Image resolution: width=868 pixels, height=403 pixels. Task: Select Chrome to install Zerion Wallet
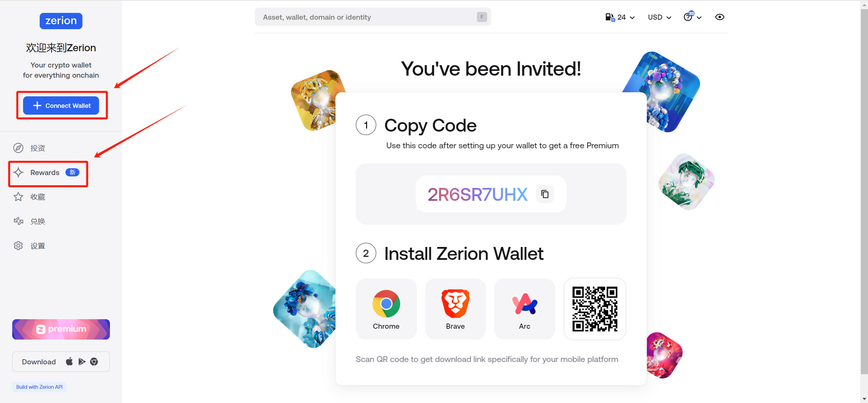[x=386, y=309]
